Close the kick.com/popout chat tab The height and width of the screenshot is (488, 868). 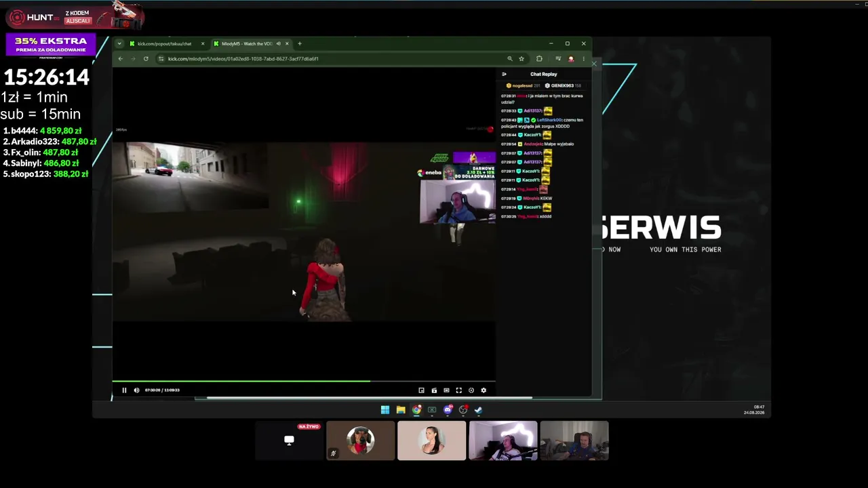pyautogui.click(x=202, y=44)
